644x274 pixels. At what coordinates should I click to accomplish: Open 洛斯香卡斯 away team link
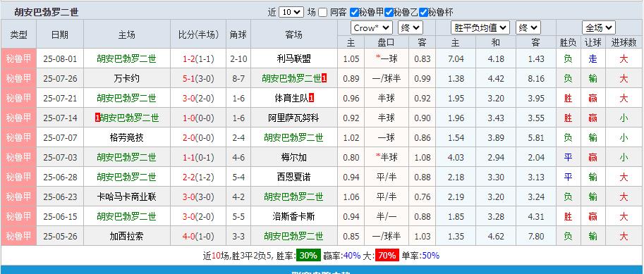pyautogui.click(x=293, y=216)
